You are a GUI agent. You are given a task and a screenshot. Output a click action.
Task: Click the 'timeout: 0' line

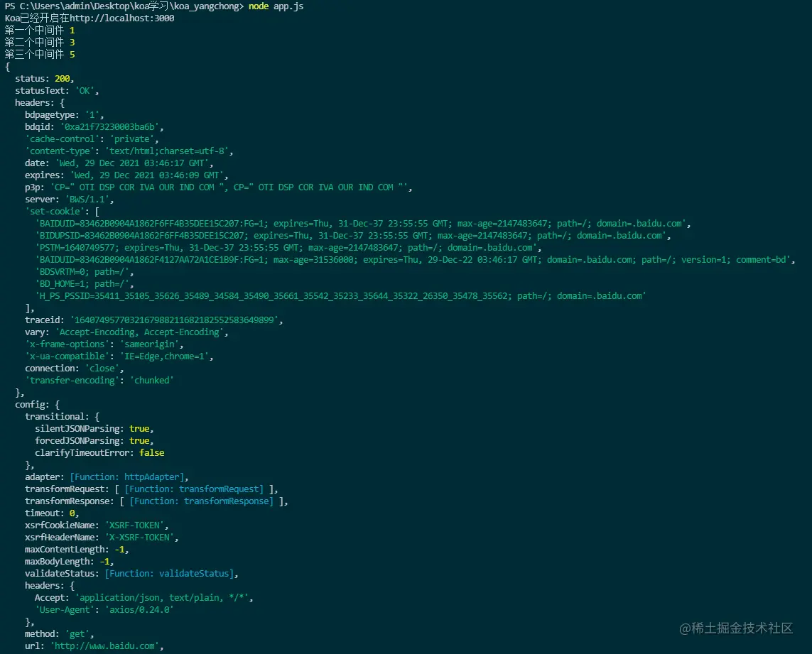click(52, 513)
